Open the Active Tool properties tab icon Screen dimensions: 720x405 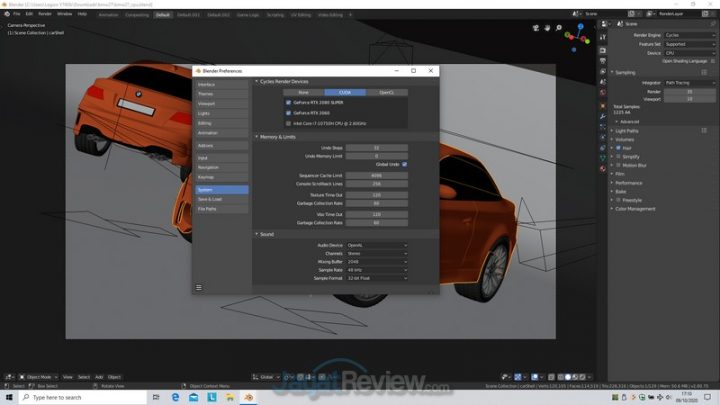[603, 37]
